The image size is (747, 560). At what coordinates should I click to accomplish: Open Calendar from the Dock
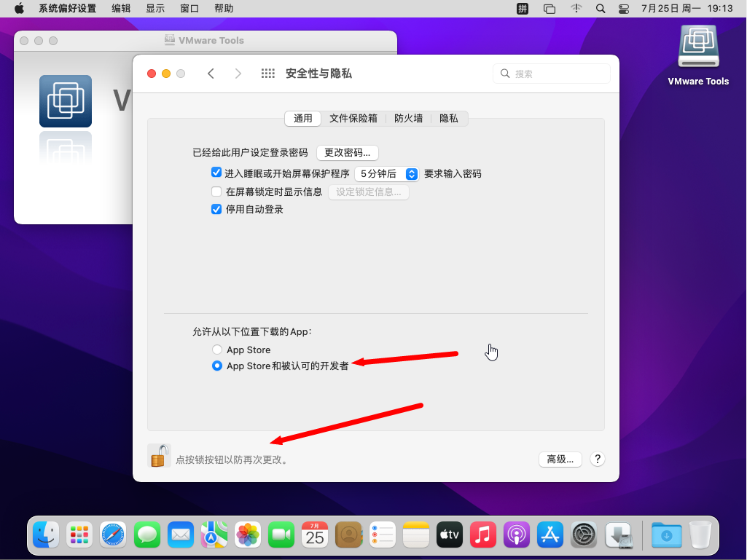coord(315,535)
